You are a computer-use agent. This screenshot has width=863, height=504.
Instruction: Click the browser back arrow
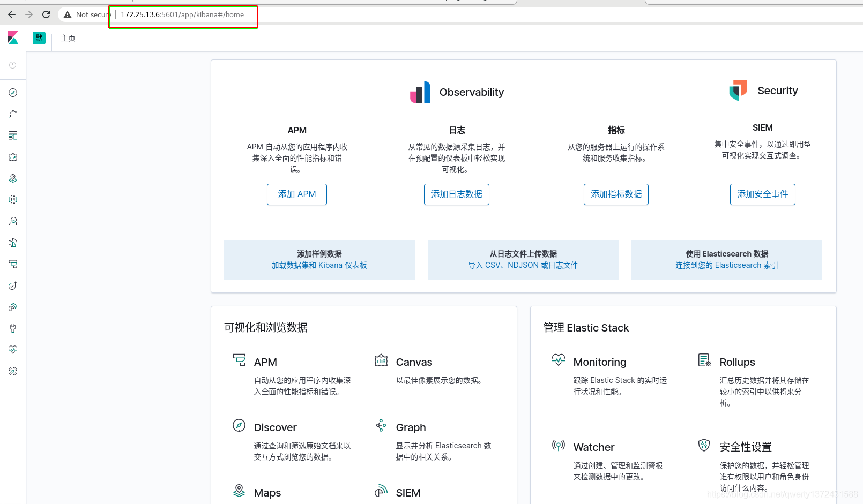(x=12, y=14)
